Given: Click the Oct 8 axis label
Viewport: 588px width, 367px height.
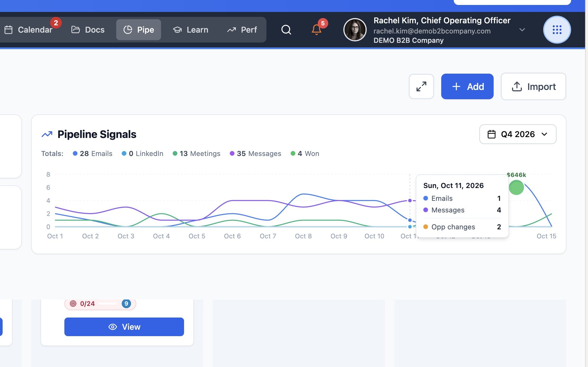Looking at the screenshot, I should pyautogui.click(x=303, y=236).
